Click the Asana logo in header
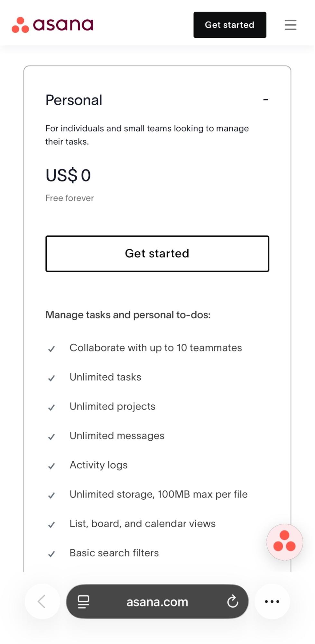Viewport: 315px width, 644px height. coord(52,25)
